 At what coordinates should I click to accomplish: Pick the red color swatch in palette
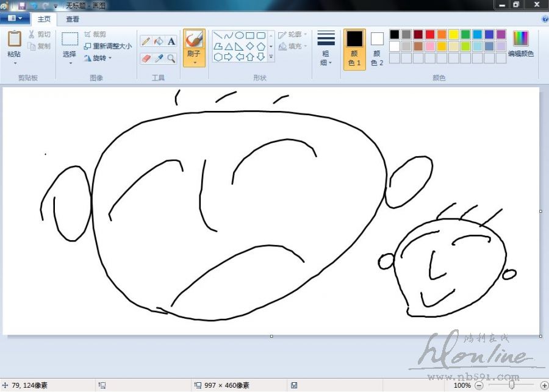pyautogui.click(x=430, y=34)
